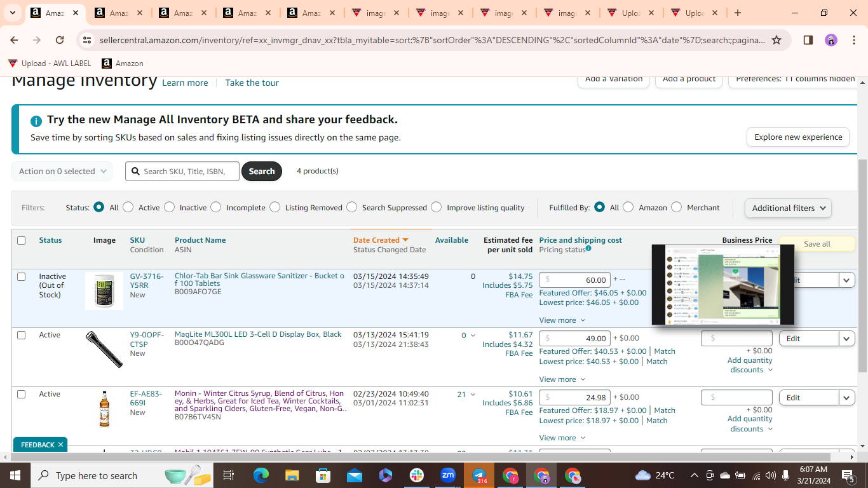Launch Microsoft Edge from the taskbar
This screenshot has height=488, width=868.
click(261, 475)
